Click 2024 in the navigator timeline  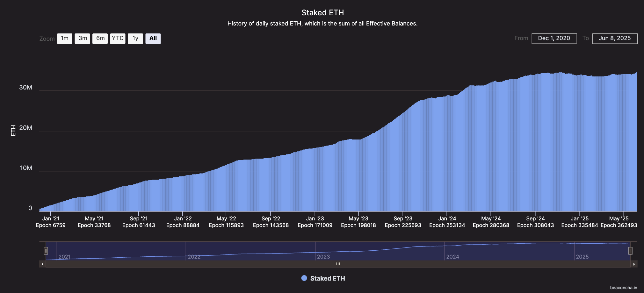coord(452,257)
